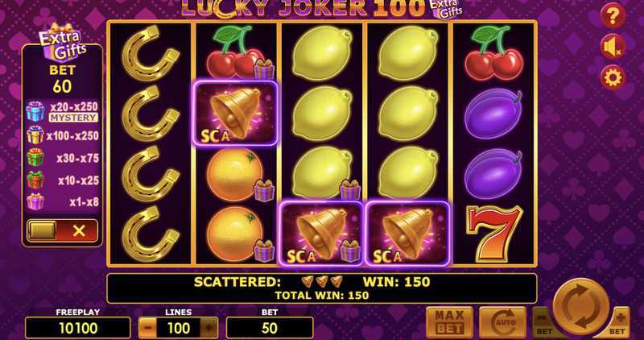This screenshot has width=644, height=340.
Task: Select the x1-x8 purple gift box
Action: pos(63,202)
